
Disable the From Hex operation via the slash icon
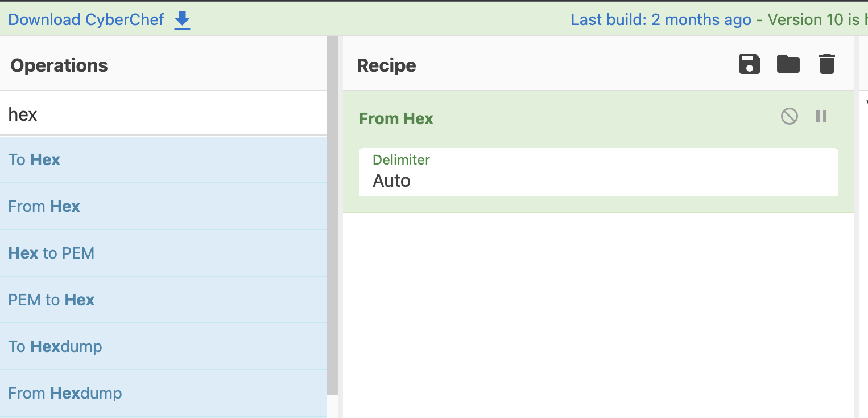coord(789,116)
